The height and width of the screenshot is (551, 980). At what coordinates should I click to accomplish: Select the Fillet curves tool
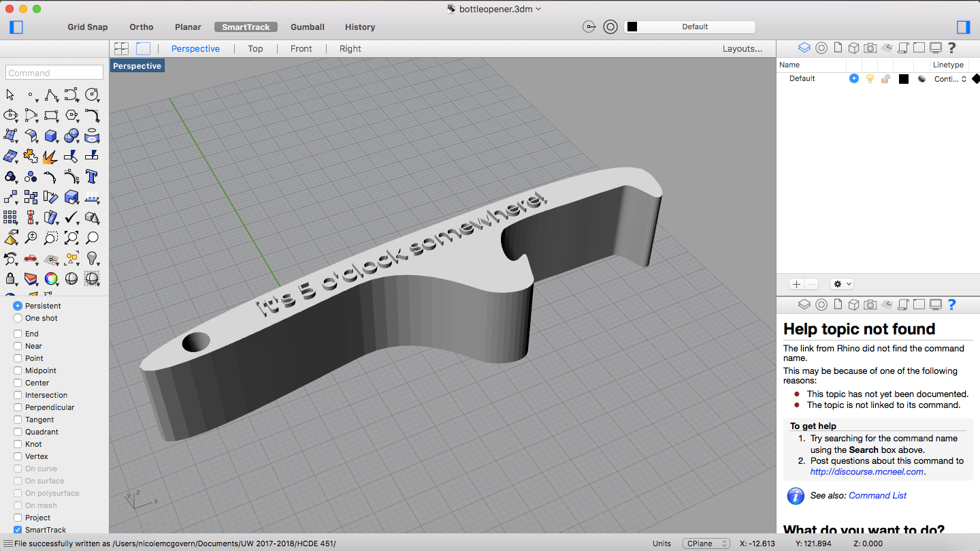pyautogui.click(x=92, y=115)
